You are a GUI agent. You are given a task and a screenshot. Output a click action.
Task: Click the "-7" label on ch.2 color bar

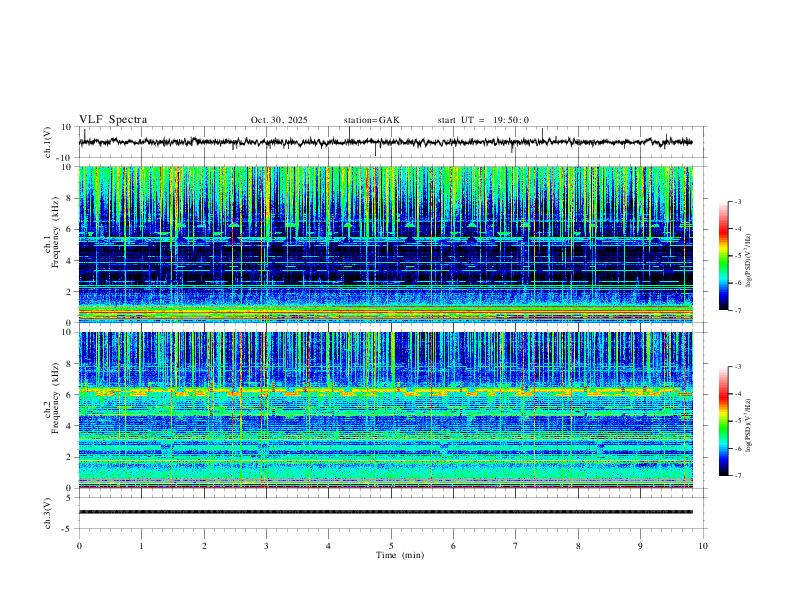[737, 476]
